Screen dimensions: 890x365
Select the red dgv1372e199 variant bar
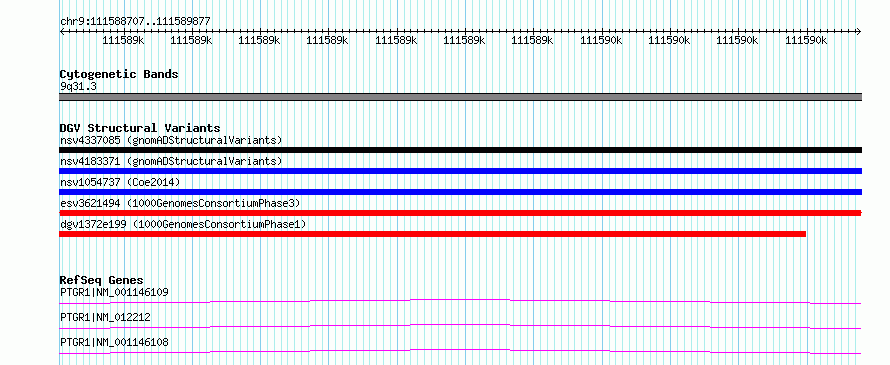[433, 234]
